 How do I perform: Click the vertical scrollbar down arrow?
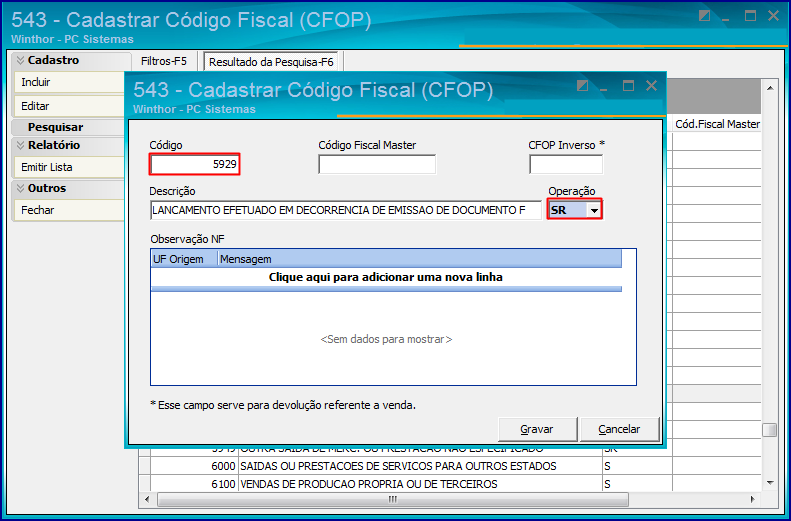point(769,483)
